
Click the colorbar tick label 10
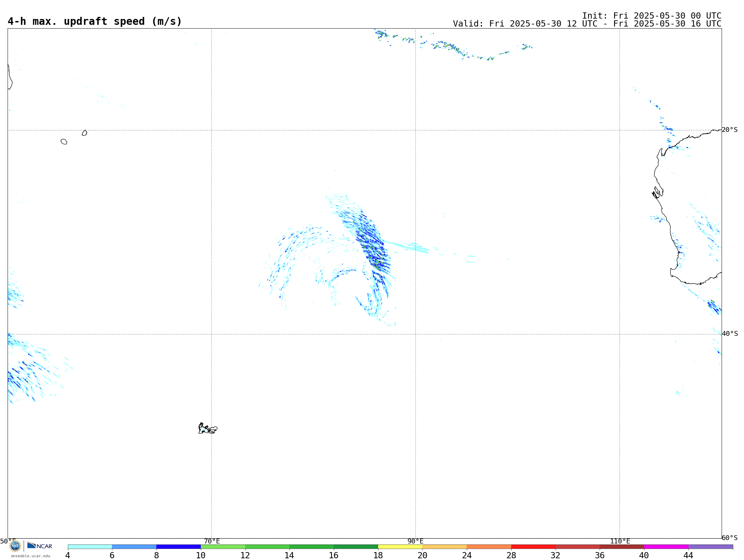coord(201,555)
